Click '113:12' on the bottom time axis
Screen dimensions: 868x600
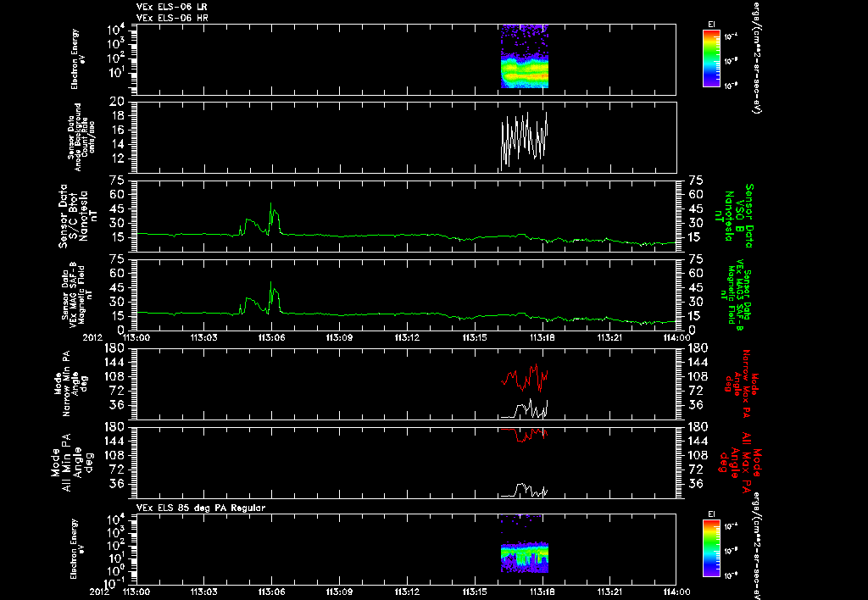tap(407, 592)
